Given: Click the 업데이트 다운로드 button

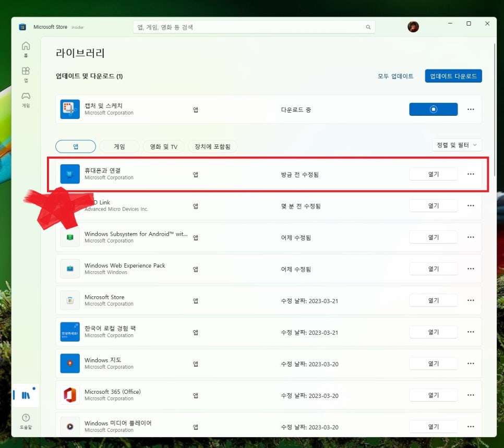Looking at the screenshot, I should point(453,76).
